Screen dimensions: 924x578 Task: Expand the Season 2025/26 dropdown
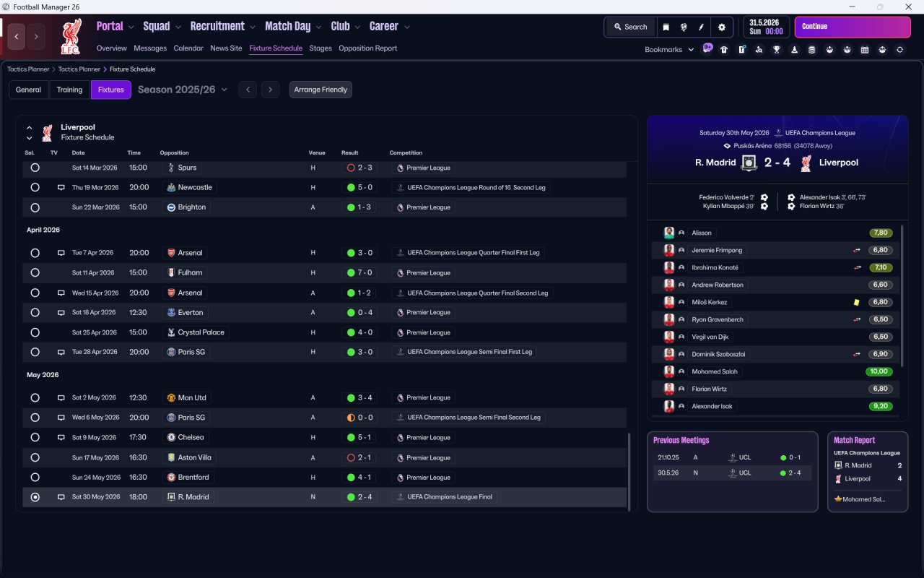click(183, 90)
